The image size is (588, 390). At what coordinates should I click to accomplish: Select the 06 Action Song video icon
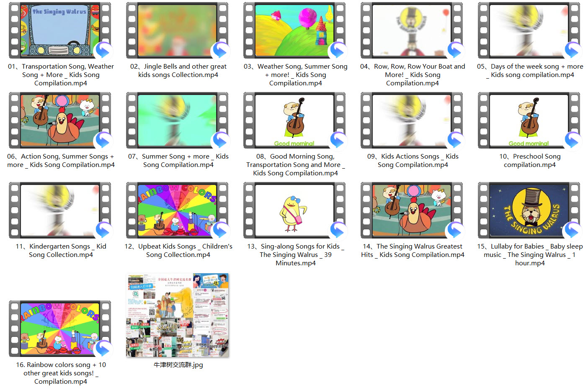click(60, 121)
